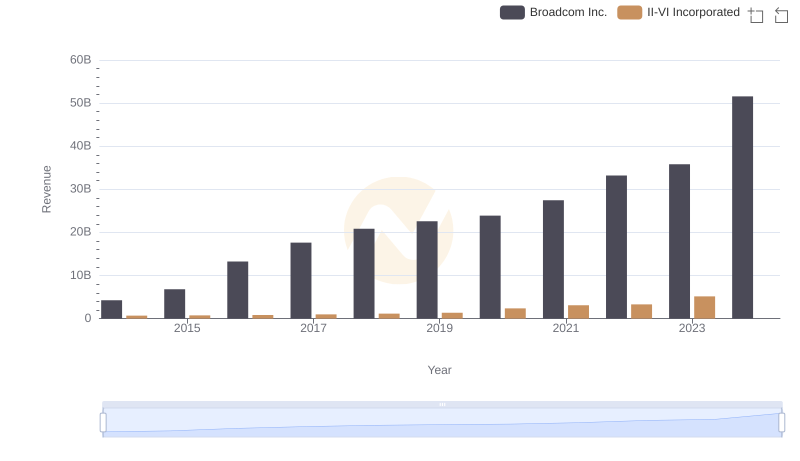The height and width of the screenshot is (461, 800).
Task: Click the zoom area select icon
Action: tap(756, 15)
